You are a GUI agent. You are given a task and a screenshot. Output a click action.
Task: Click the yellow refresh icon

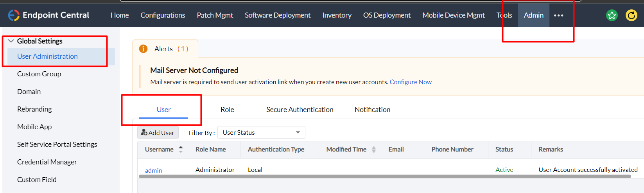tap(631, 15)
